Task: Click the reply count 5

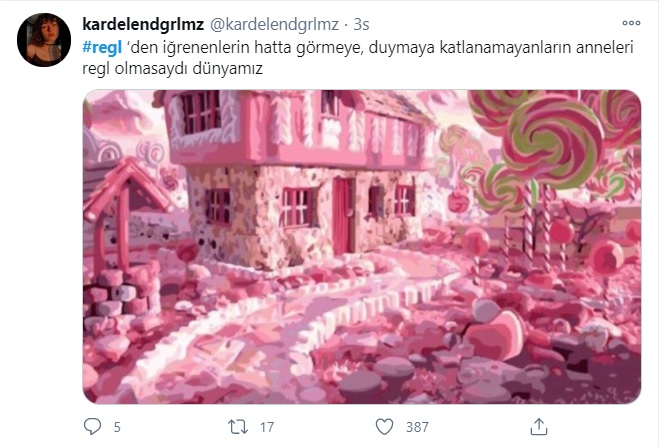Action: pos(117,427)
